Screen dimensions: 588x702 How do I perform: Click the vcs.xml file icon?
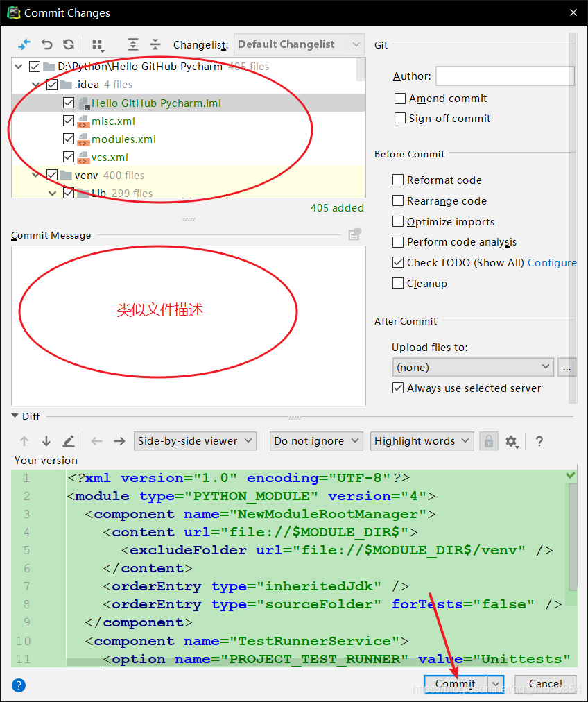click(x=83, y=157)
